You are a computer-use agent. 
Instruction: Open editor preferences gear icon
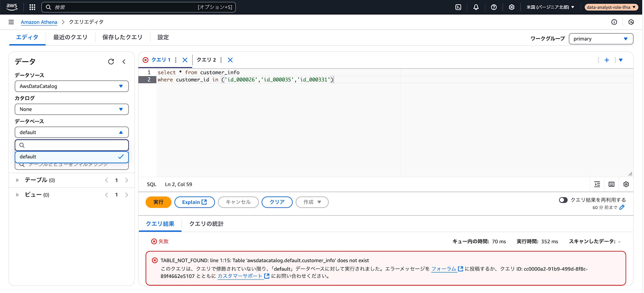(626, 184)
